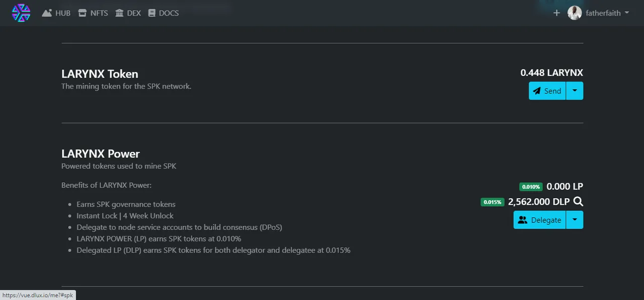This screenshot has height=300, width=644.
Task: Click the fatherfaith profile avatar
Action: coord(575,13)
